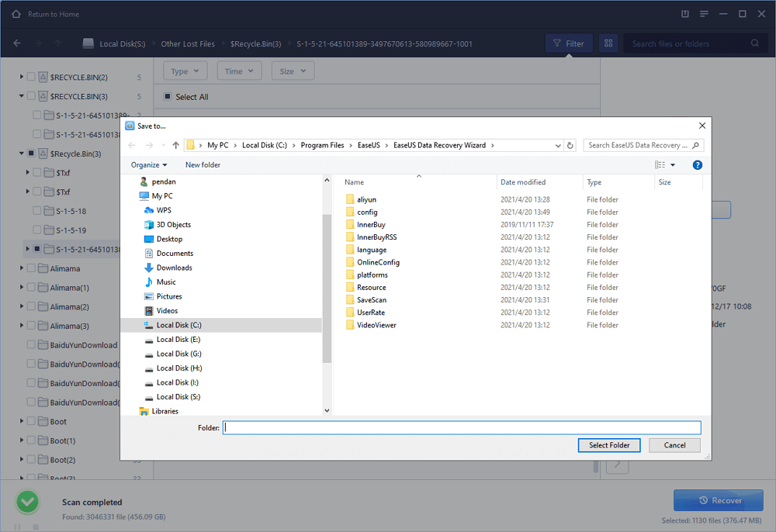Click the Search EaseUS Data Recovery field

click(643, 145)
